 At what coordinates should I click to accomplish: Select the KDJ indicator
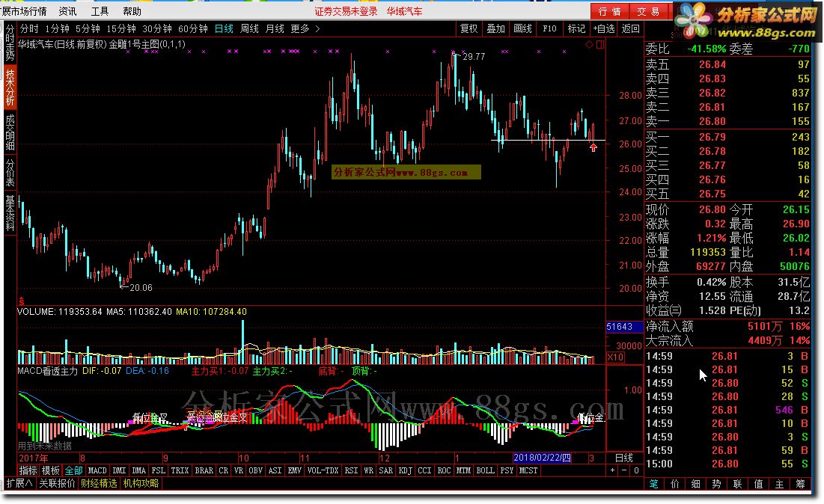coord(405,470)
